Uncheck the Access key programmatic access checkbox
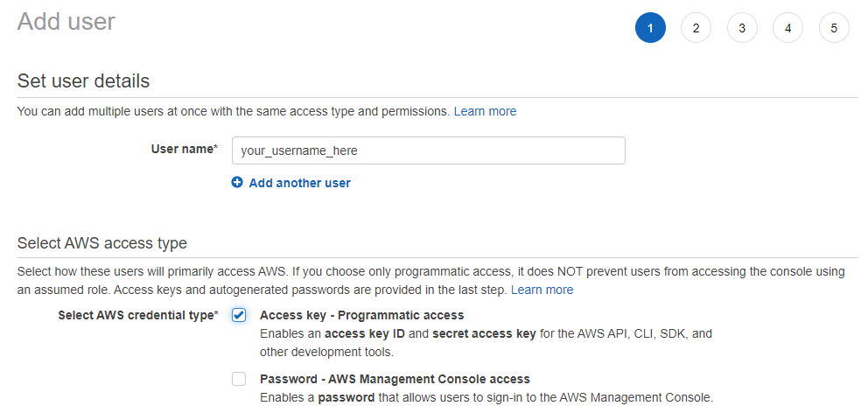 [239, 315]
